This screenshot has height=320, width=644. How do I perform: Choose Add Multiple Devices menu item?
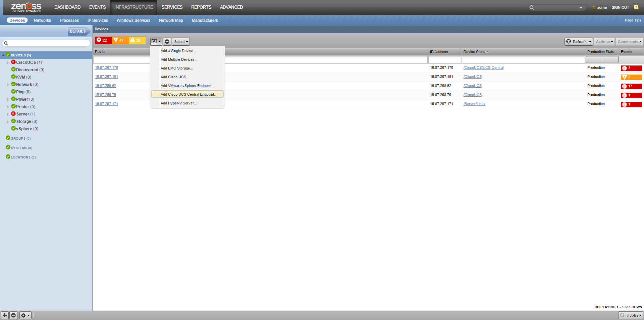pyautogui.click(x=187, y=59)
